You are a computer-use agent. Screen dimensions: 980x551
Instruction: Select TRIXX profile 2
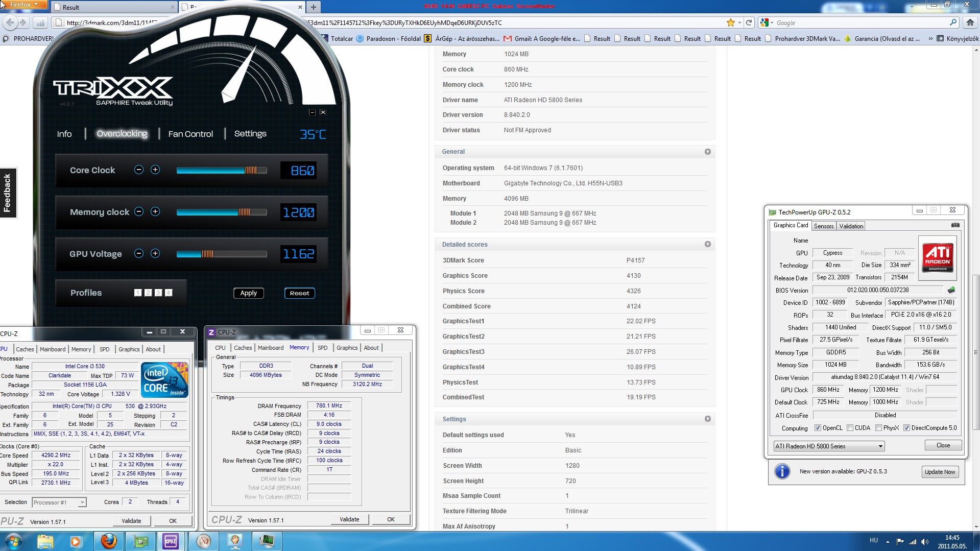coord(148,293)
